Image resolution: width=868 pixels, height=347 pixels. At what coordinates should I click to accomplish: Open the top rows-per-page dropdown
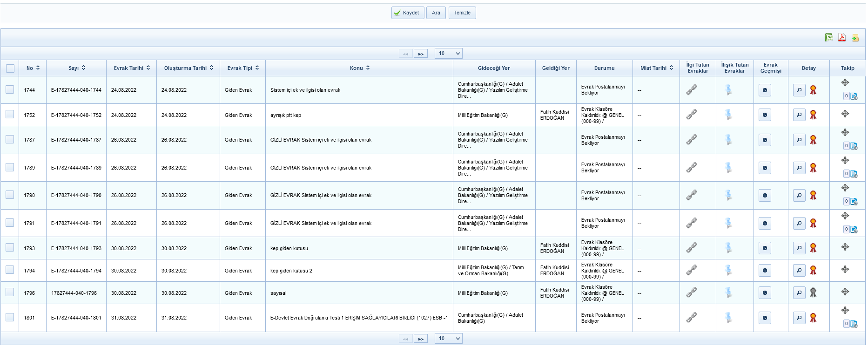[449, 54]
